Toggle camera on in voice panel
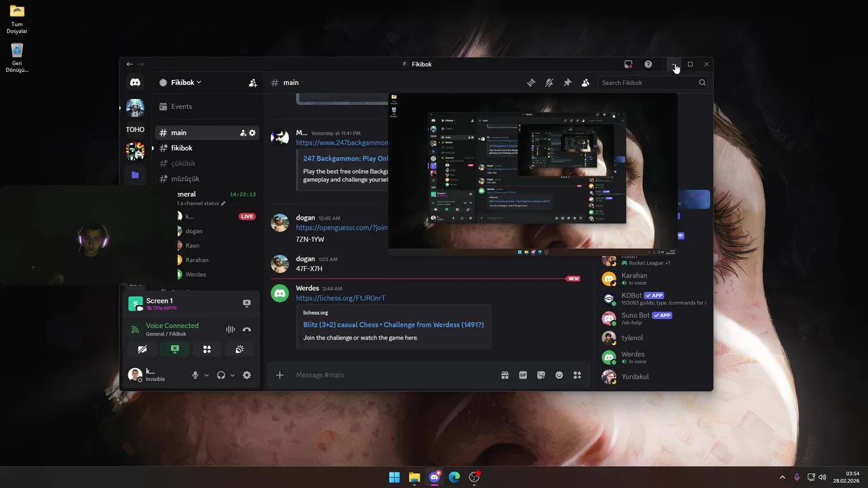The image size is (868, 488). (x=142, y=349)
